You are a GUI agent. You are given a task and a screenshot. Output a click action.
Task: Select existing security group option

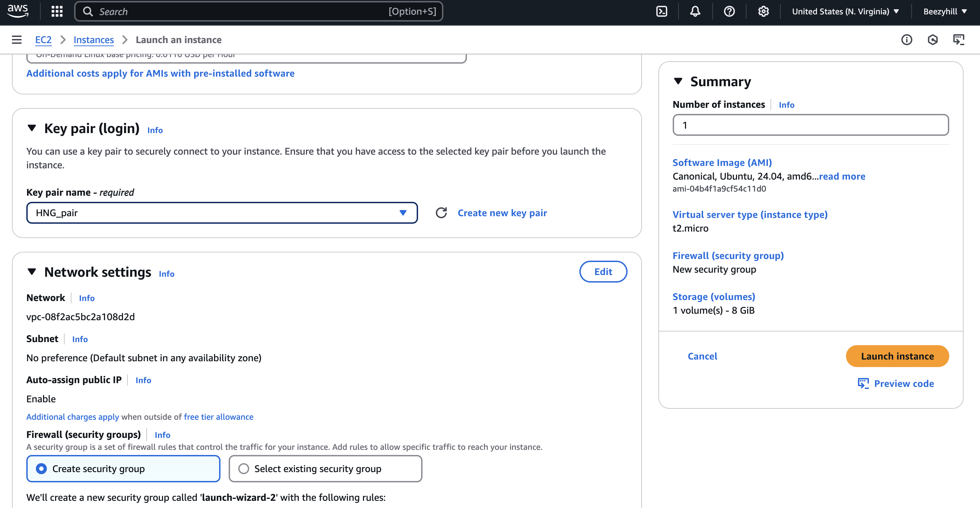(325, 469)
